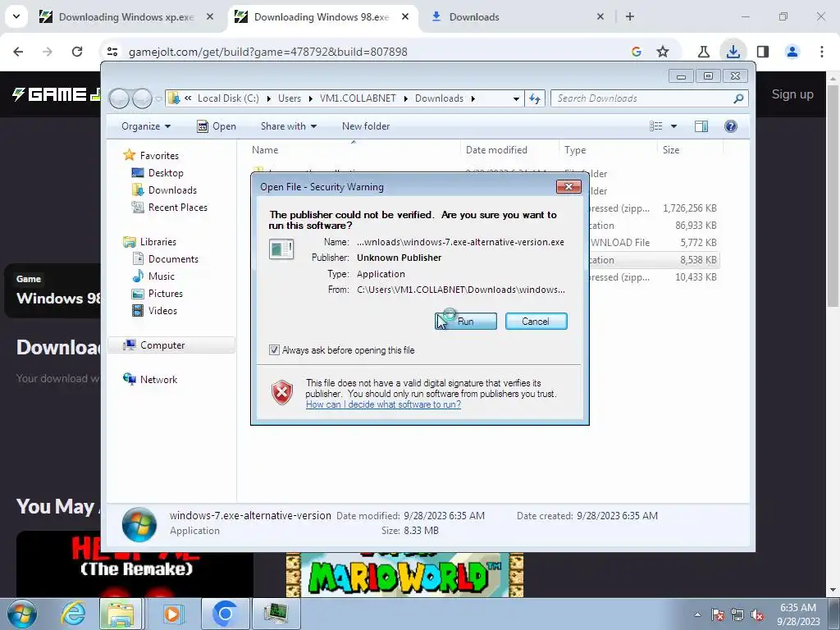The width and height of the screenshot is (840, 630).
Task: Open Chrome three-dot menu
Action: [x=822, y=52]
